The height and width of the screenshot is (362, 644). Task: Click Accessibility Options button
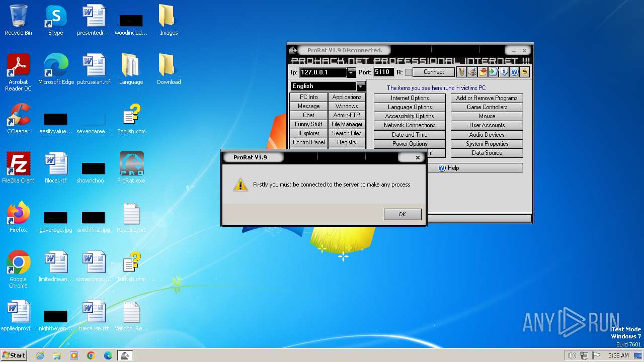[410, 116]
